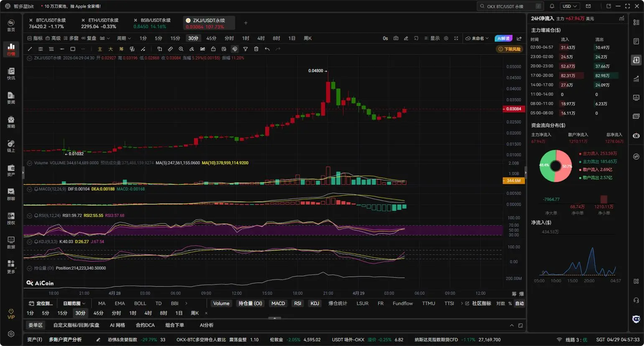Screen dimensions: 644x346
Task: Toggle 自动 auto scale
Action: click(519, 303)
